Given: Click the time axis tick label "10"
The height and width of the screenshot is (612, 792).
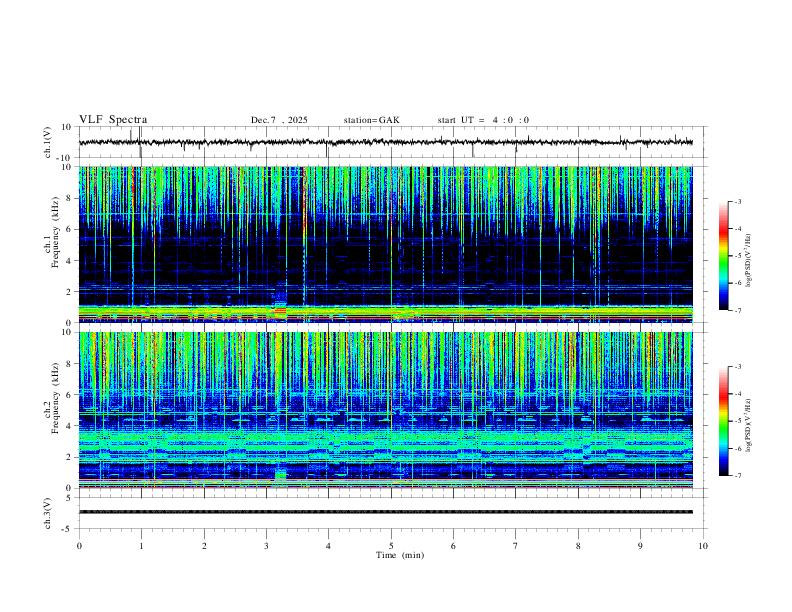Looking at the screenshot, I should [703, 546].
